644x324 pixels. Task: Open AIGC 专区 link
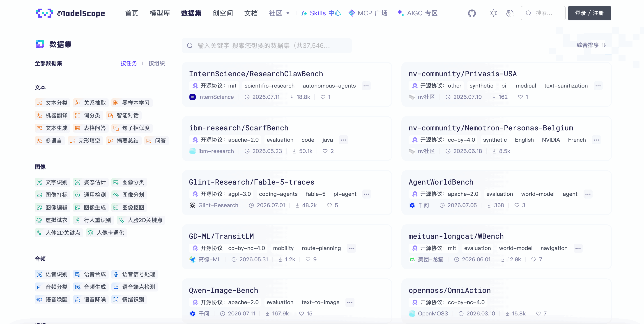coord(417,13)
